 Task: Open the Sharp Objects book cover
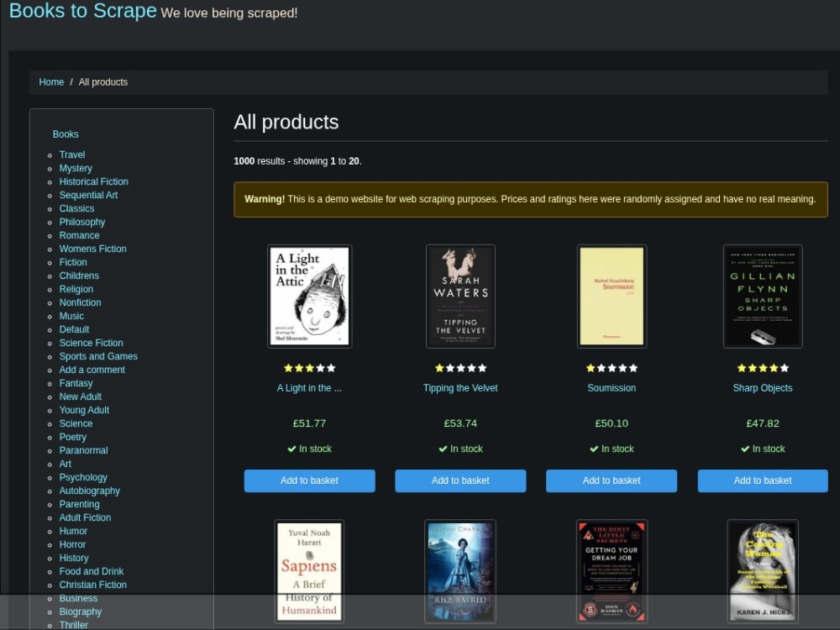(763, 297)
